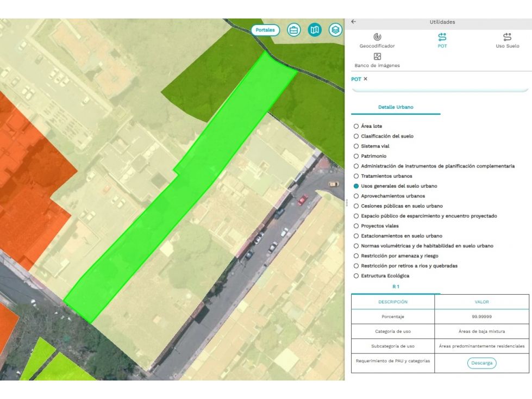Viewport: 532px width, 399px height.
Task: Open the layers stack icon
Action: pos(335,30)
